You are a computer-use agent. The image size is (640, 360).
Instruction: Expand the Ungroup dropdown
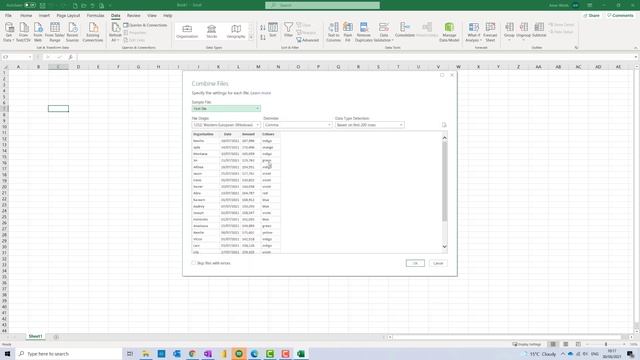pos(524,40)
